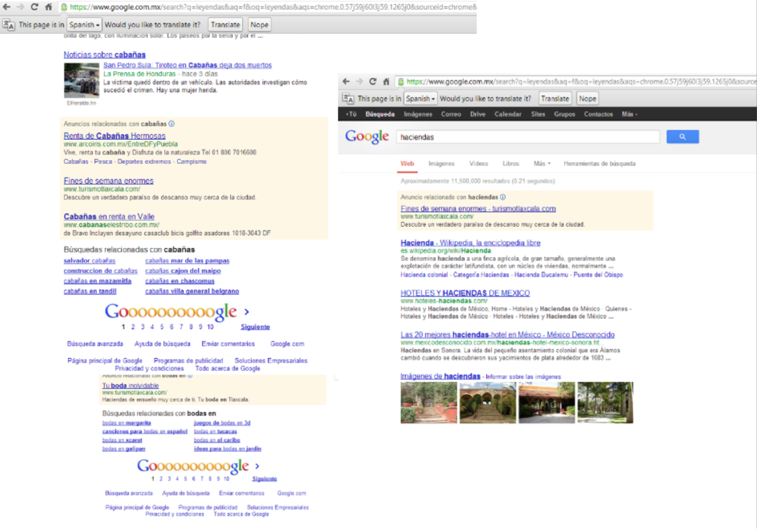This screenshot has width=757, height=532.
Task: Click the lock icon in the left window address bar
Action: click(x=63, y=7)
